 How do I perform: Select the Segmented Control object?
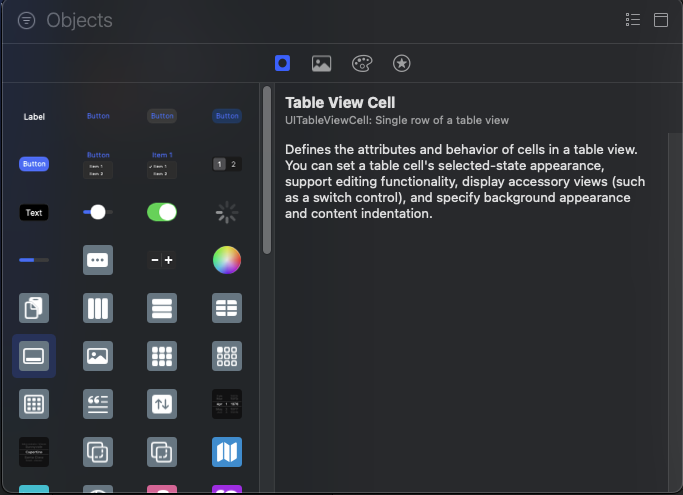click(227, 164)
